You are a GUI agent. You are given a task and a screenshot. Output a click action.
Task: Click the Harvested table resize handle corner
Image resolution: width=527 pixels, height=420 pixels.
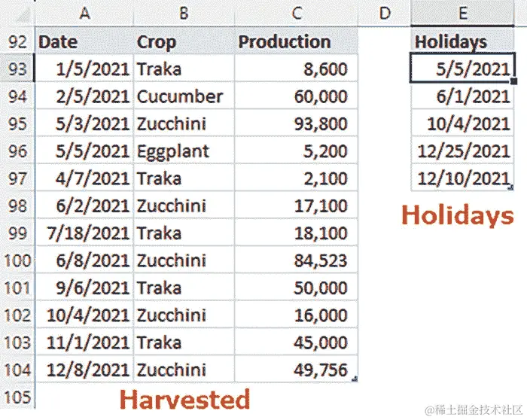pyautogui.click(x=355, y=379)
